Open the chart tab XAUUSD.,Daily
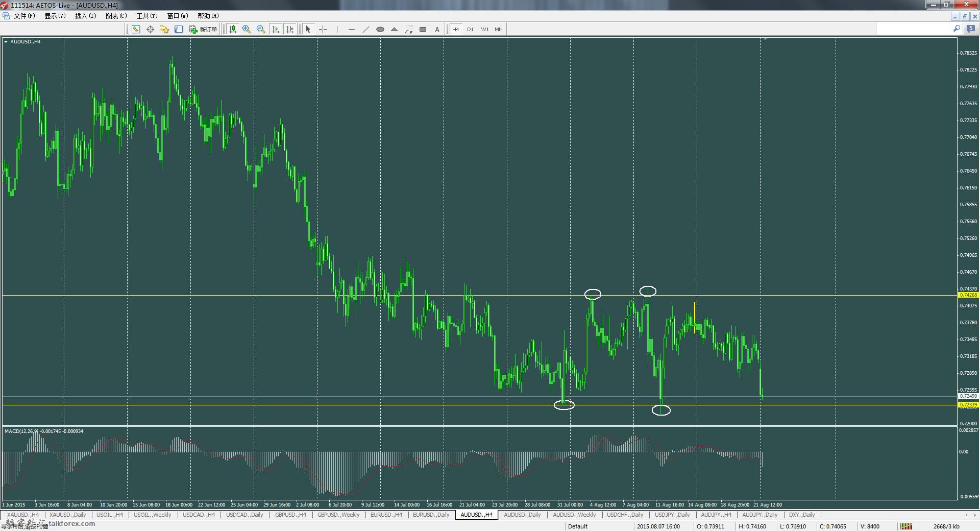 68,515
